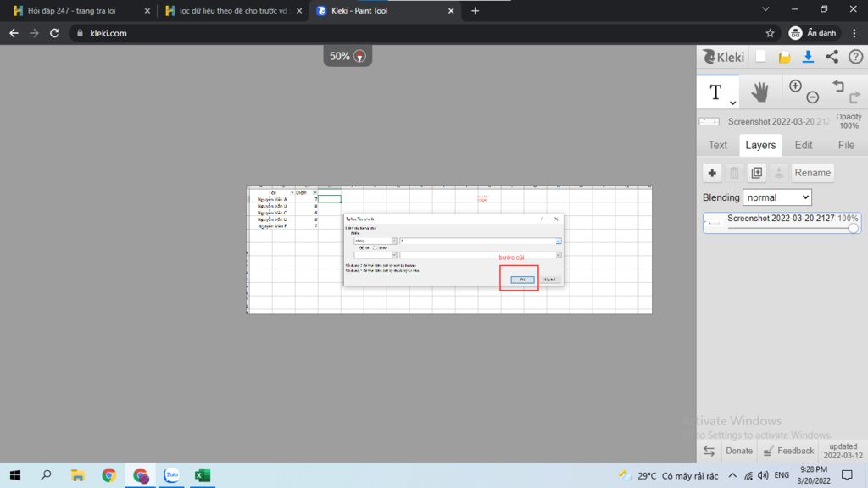Duplicate the selected layer
This screenshot has width=868, height=488.
pyautogui.click(x=757, y=173)
